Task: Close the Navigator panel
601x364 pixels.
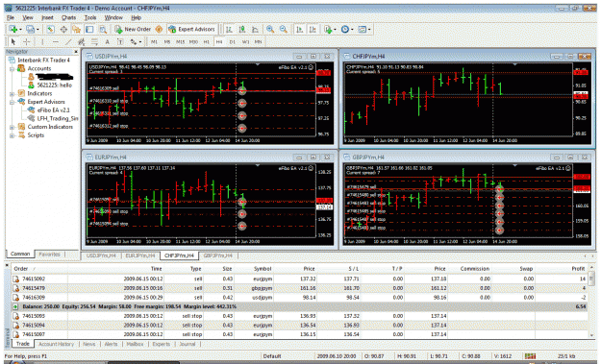Action: point(76,52)
